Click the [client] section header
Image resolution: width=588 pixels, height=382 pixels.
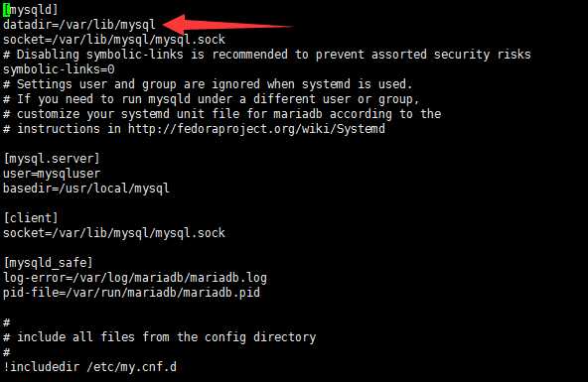(31, 218)
